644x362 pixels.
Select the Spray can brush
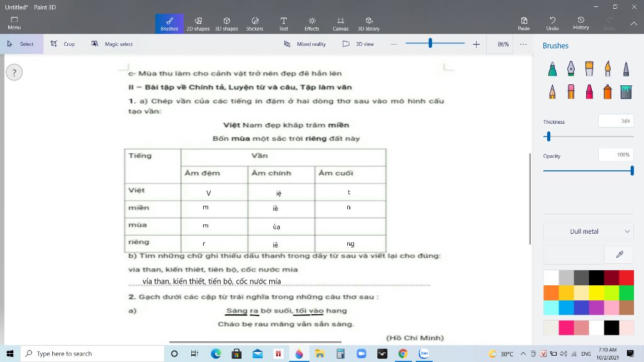[x=608, y=92]
